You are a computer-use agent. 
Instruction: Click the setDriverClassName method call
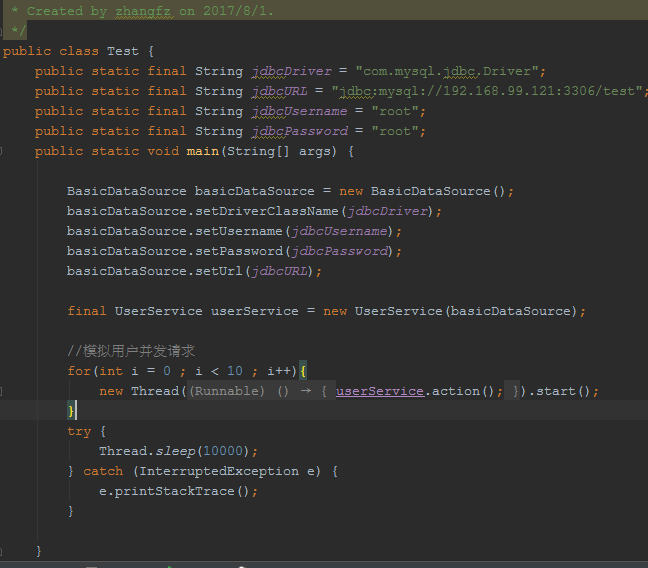tap(267, 211)
